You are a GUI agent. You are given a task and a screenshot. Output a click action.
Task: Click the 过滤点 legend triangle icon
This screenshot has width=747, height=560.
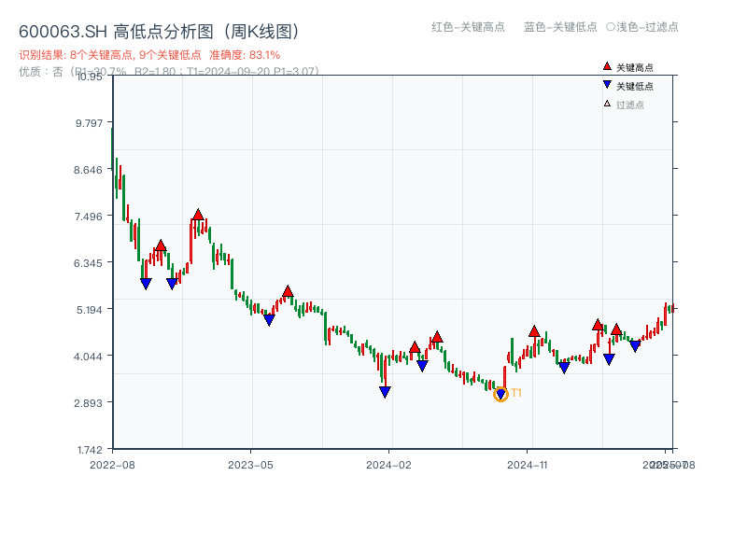607,101
